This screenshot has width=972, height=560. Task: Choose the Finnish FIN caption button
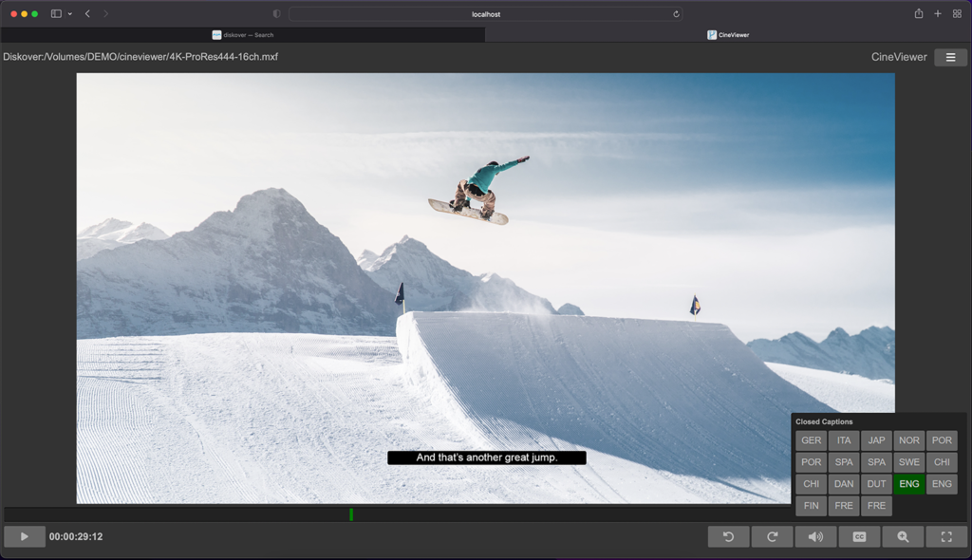coord(811,505)
